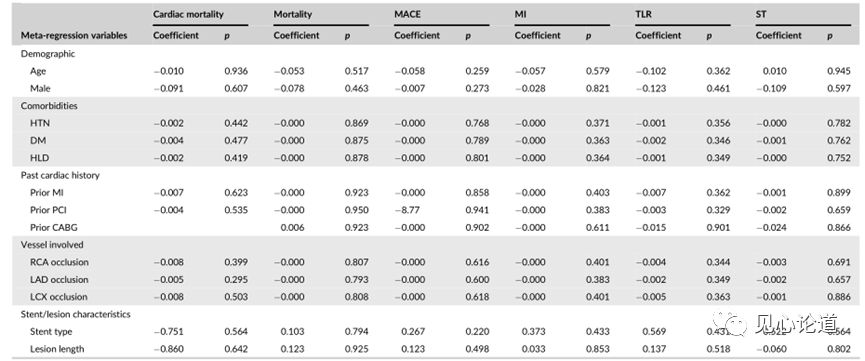The height and width of the screenshot is (361, 865).
Task: Select the Cardiac mortality column header
Action: (188, 14)
